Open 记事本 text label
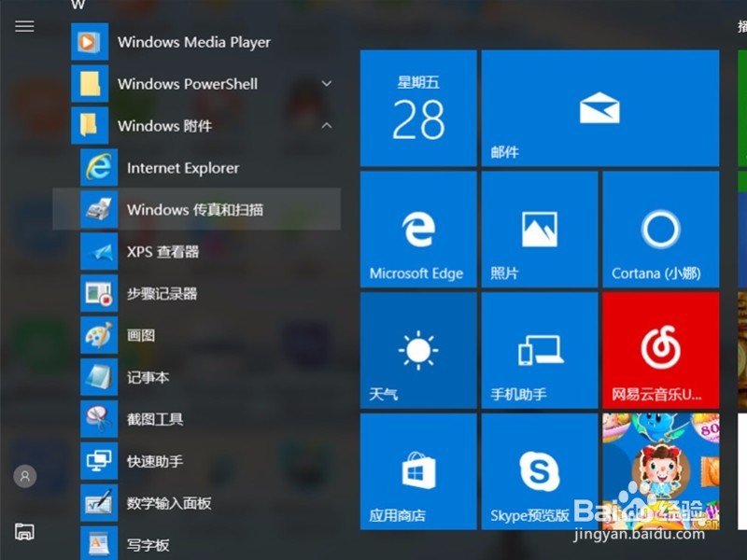Image resolution: width=747 pixels, height=560 pixels. coord(148,378)
